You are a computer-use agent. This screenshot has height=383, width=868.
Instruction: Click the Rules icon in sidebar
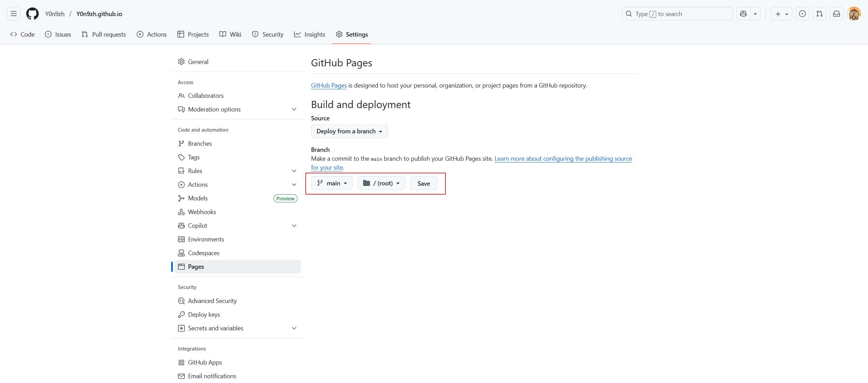point(181,171)
